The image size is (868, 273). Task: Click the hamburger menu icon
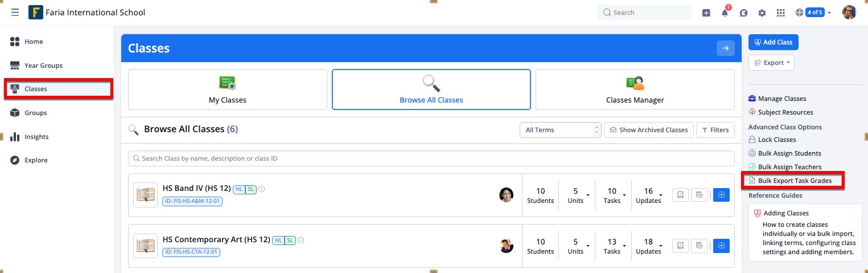[15, 13]
